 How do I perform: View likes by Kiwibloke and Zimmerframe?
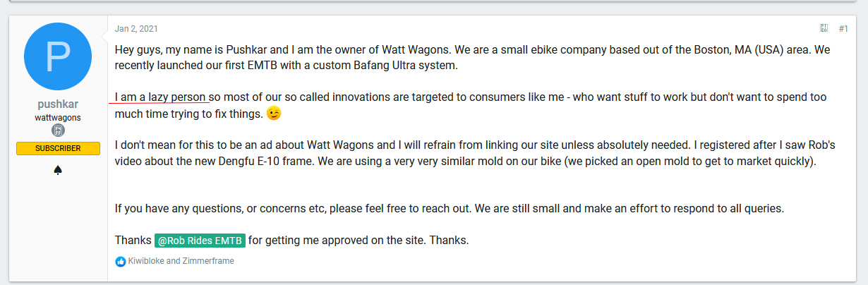click(x=181, y=261)
